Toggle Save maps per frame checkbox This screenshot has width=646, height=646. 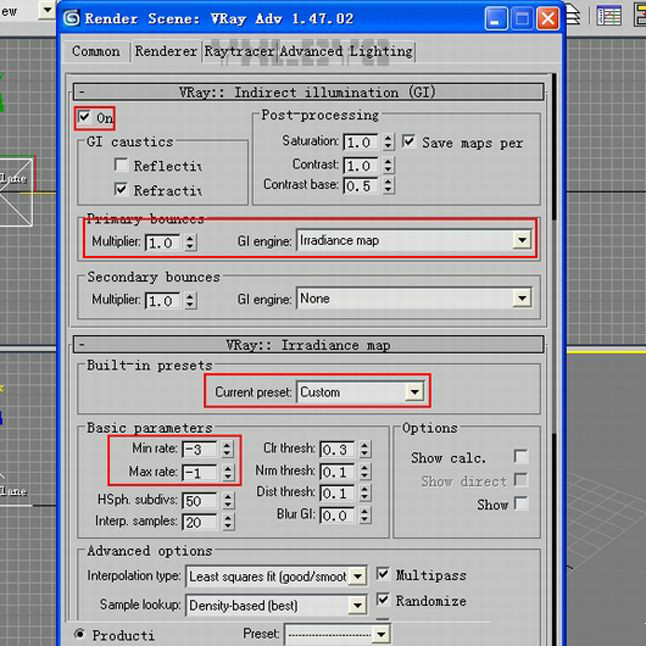(408, 141)
